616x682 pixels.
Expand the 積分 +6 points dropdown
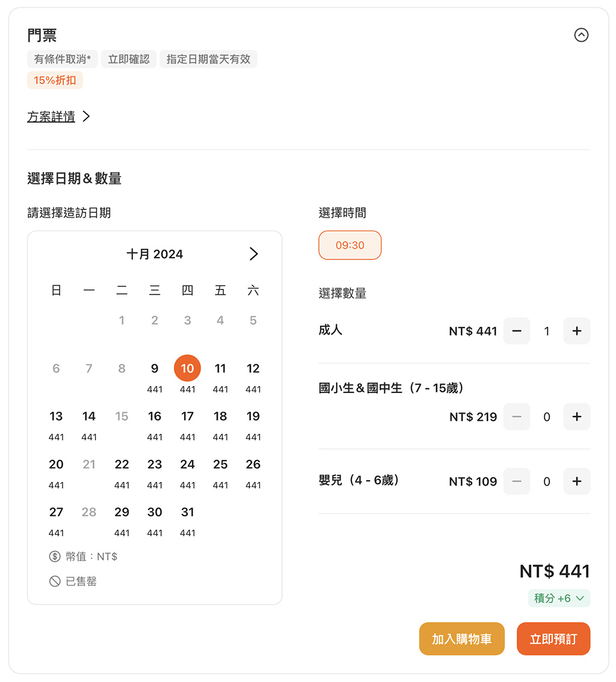[559, 598]
